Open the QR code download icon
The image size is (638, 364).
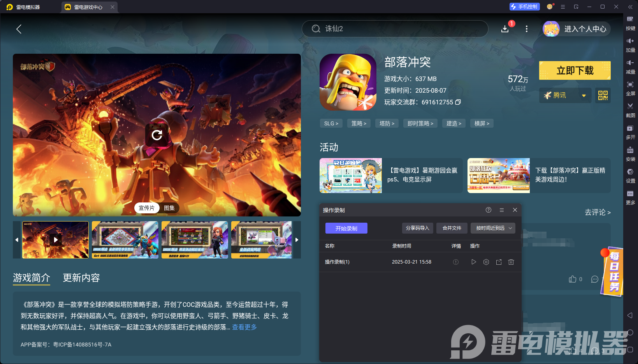[603, 95]
